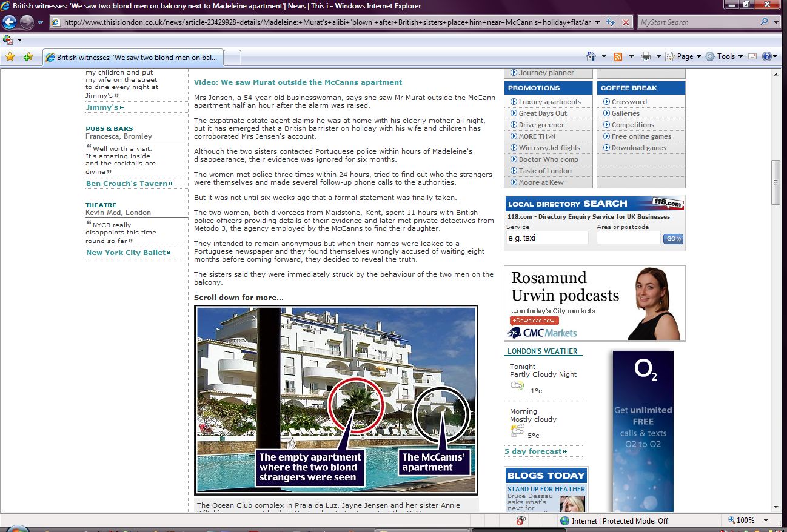Click the Home icon in toolbar

click(591, 56)
